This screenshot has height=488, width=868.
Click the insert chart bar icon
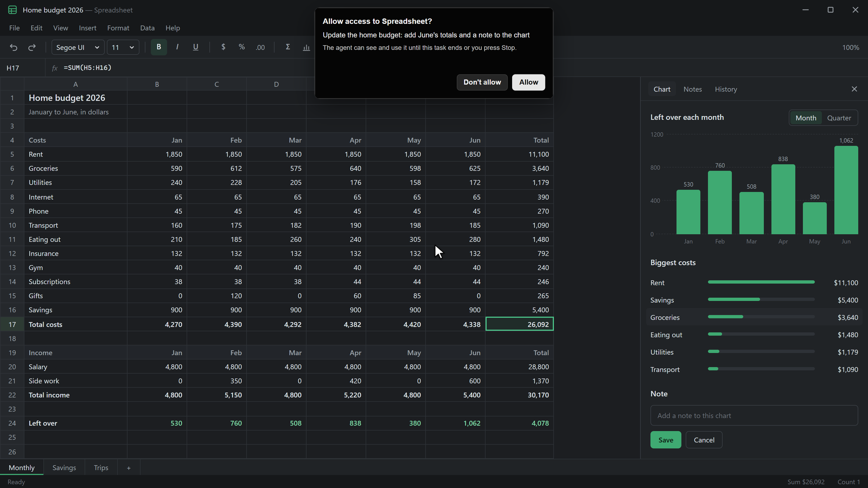[306, 47]
